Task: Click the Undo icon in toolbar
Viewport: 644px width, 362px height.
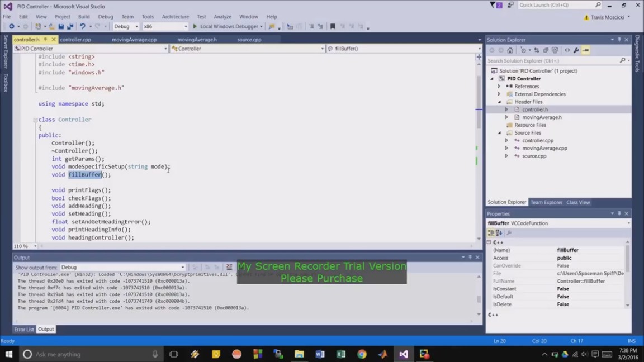Action: [82, 26]
